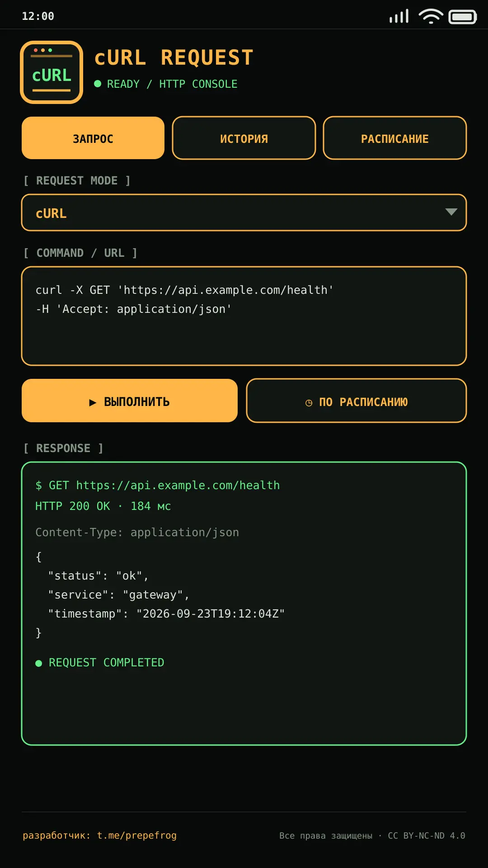
Task: Schedule request via ПО РАСПИСАНИЮ button
Action: click(357, 401)
